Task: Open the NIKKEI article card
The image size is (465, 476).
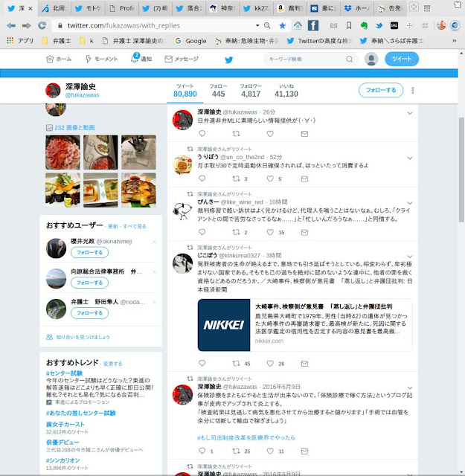Action: click(305, 325)
